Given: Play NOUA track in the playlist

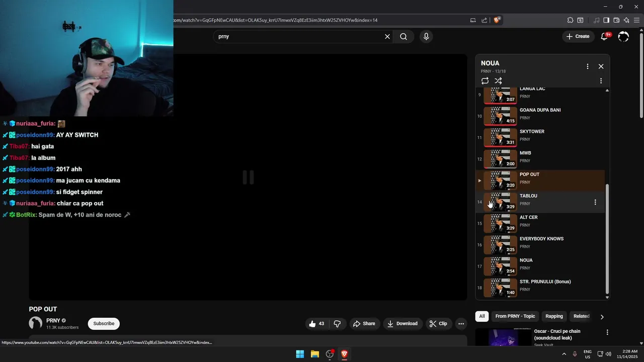Looking at the screenshot, I should [541, 266].
